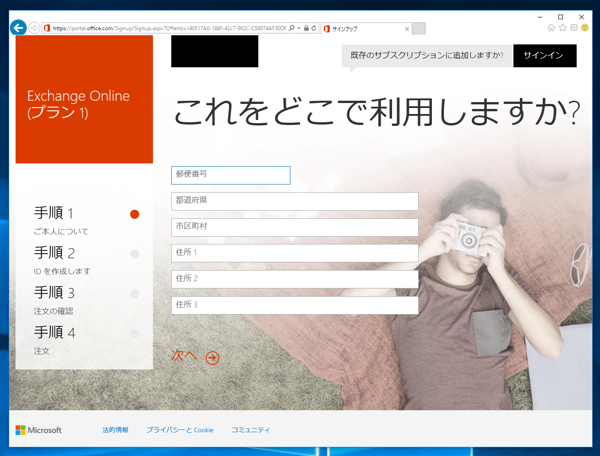Click the サインイン button
Image resolution: width=600 pixels, height=456 pixels.
pyautogui.click(x=545, y=55)
